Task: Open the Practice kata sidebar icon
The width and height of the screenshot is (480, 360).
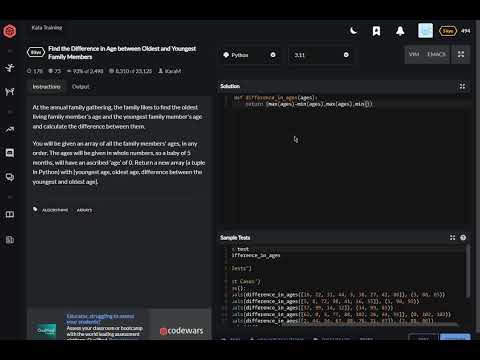Action: point(10,68)
